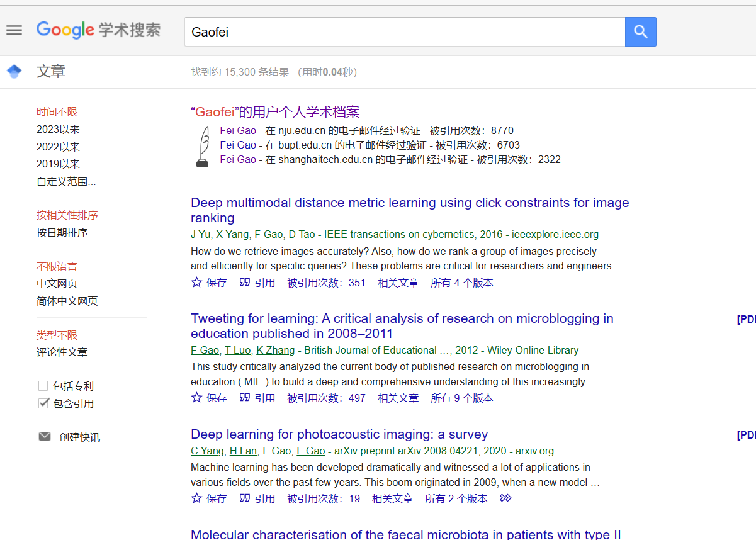Open 所有 4 个版本 versions link

coord(462,283)
